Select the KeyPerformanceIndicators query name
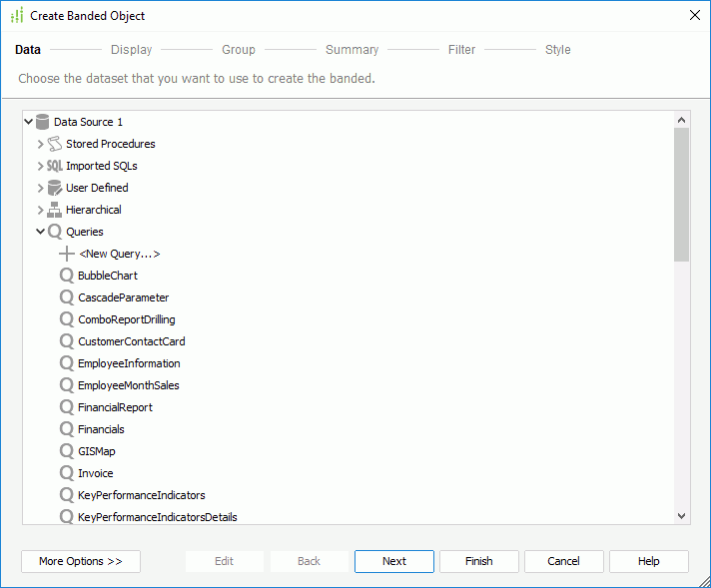Screen dimensions: 711x588 142,495
